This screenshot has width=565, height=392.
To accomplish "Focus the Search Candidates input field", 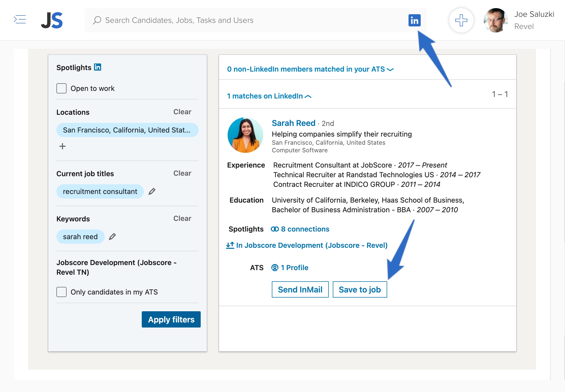I will coord(255,20).
